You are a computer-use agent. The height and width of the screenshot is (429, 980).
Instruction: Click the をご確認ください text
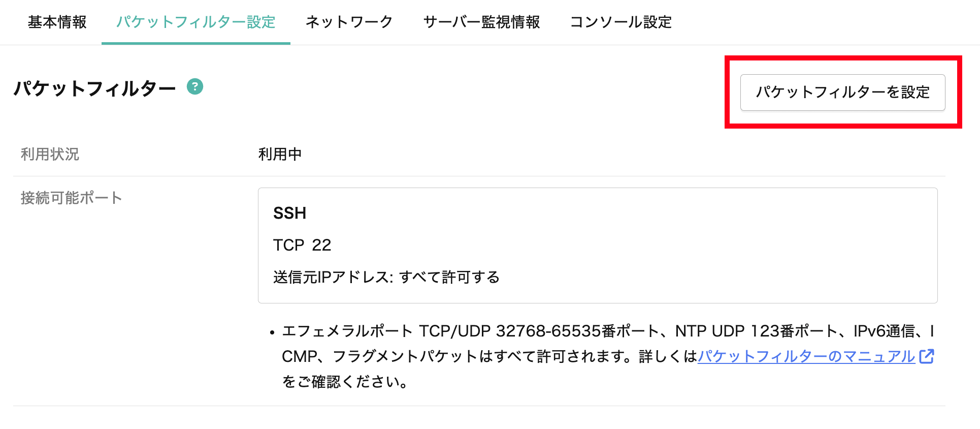point(345,382)
